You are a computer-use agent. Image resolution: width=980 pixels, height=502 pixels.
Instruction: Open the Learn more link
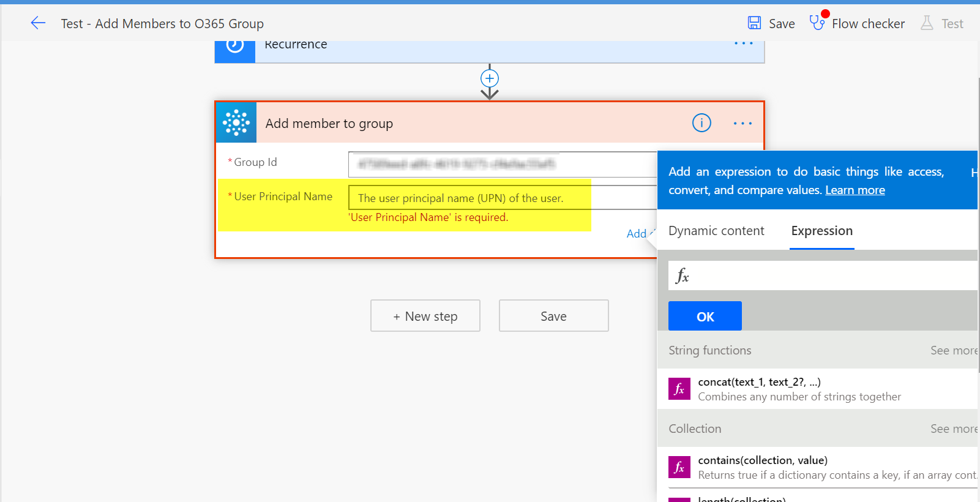coord(855,190)
